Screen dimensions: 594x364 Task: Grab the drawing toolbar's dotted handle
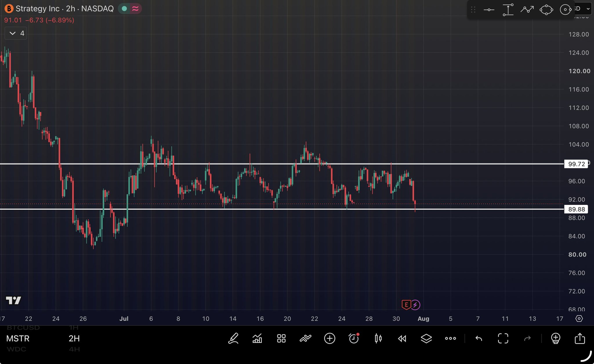(x=473, y=10)
